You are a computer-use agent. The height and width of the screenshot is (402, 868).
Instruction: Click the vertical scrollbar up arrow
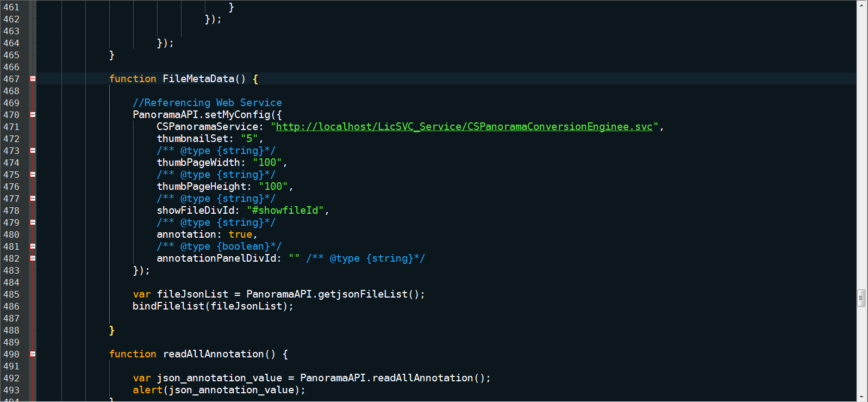(861, 5)
